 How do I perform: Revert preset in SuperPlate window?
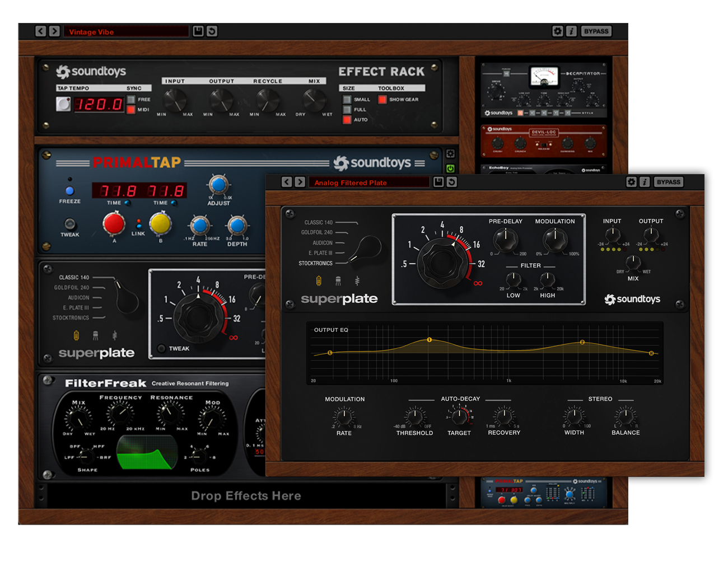click(452, 182)
